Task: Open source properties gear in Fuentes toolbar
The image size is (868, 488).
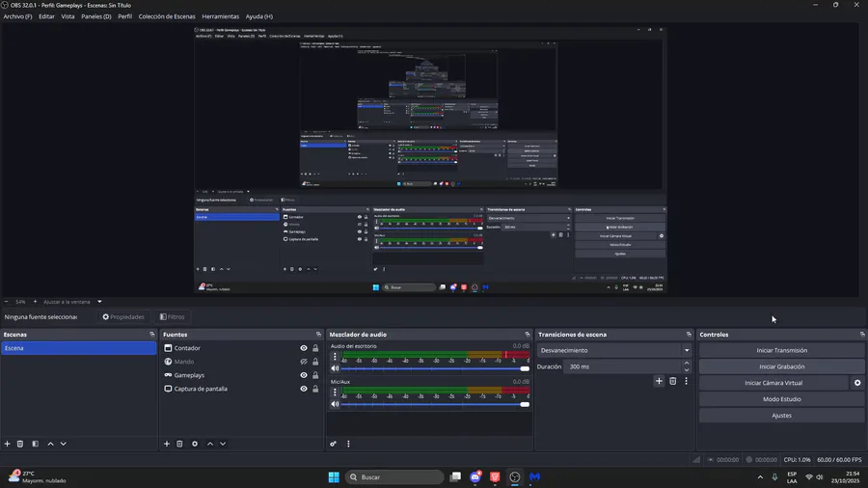Action: point(194,444)
